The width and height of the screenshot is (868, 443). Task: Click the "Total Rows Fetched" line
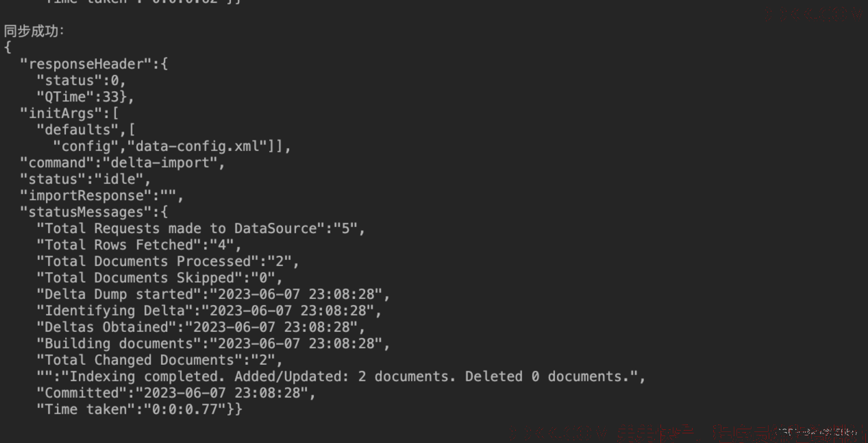click(139, 245)
